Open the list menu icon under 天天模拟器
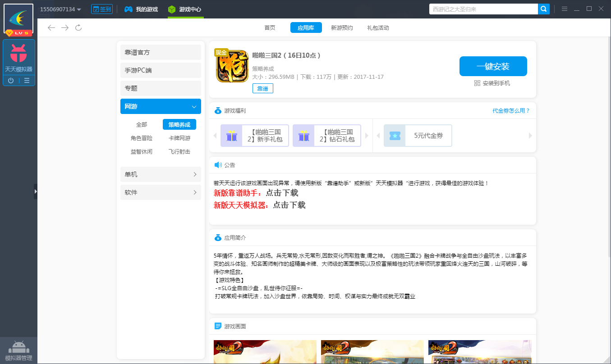611x364 pixels. coord(27,81)
